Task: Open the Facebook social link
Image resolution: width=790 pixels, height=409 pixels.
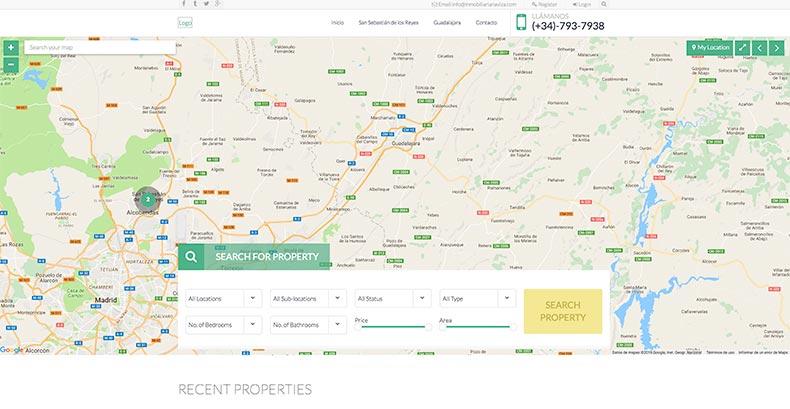Action: click(x=183, y=4)
